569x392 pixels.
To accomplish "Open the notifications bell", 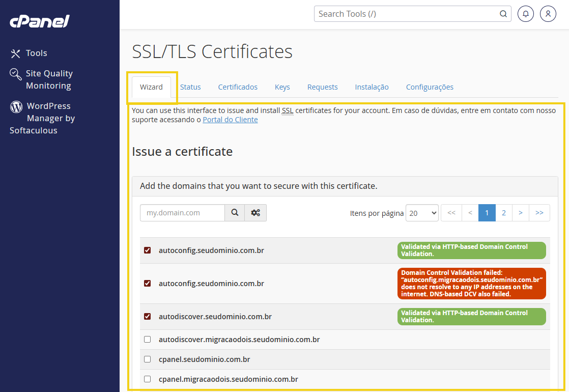I will [x=525, y=14].
